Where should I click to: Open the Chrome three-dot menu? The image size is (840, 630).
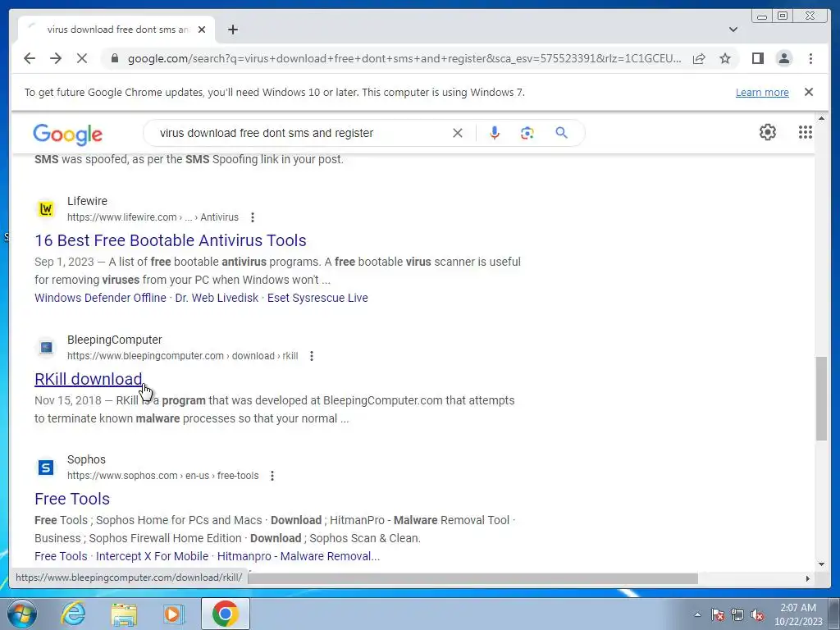pyautogui.click(x=810, y=58)
